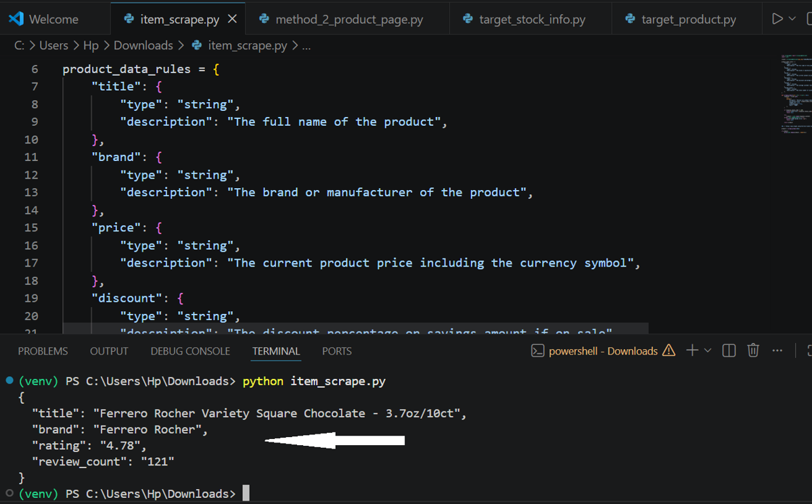Click the blue command decoration dot in terminal
Screen dimensions: 812x504
coord(9,381)
